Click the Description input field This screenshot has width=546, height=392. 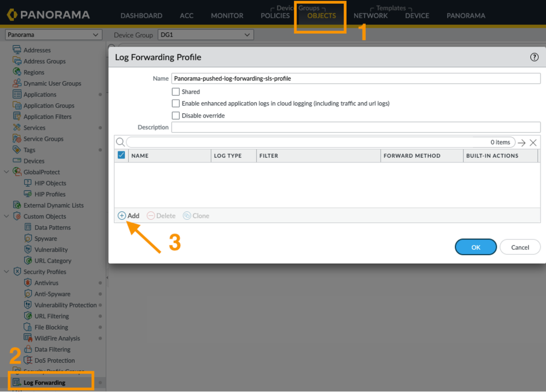tap(355, 127)
